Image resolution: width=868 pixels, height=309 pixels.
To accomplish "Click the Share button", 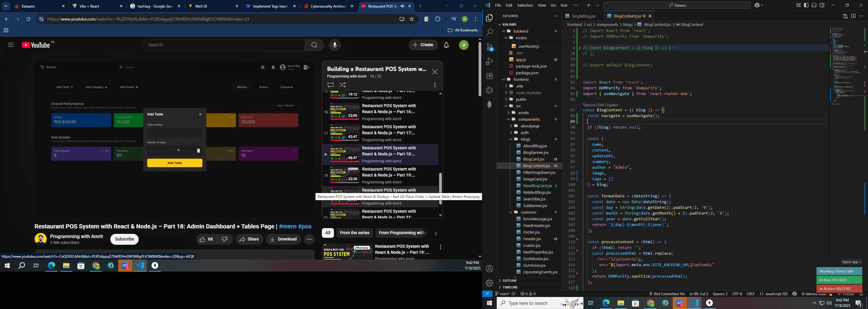I will pos(249,239).
